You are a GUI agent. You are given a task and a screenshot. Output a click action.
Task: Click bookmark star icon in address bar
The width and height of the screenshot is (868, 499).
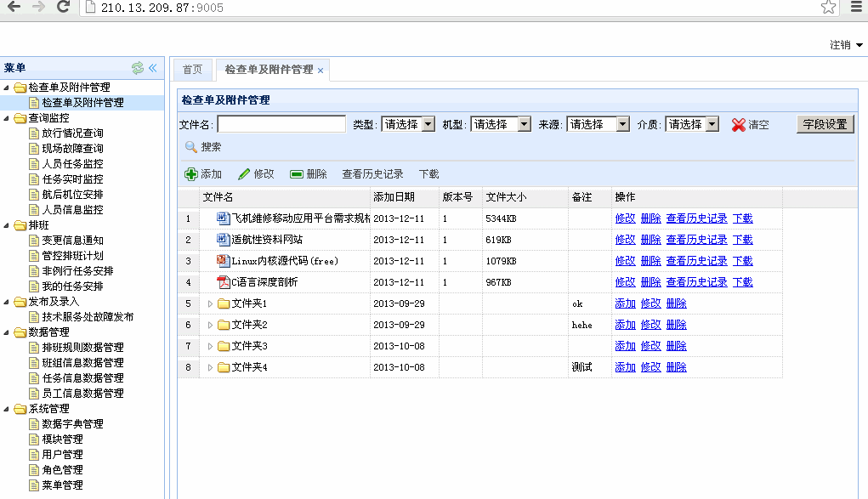point(828,7)
